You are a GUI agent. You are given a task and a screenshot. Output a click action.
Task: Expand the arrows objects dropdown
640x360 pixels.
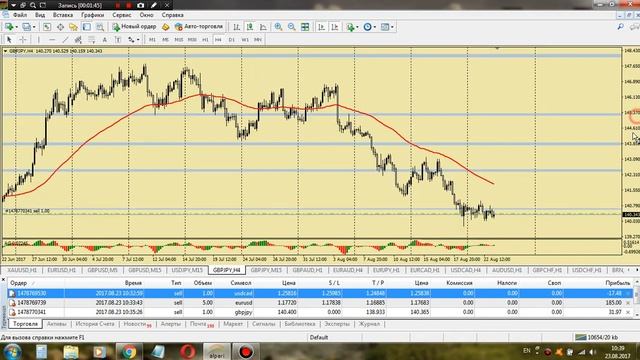click(x=138, y=40)
